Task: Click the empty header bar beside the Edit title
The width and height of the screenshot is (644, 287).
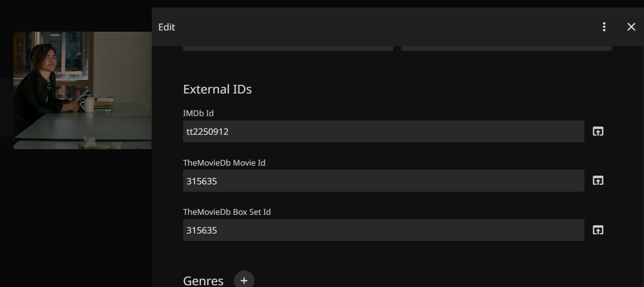Action: click(383, 27)
